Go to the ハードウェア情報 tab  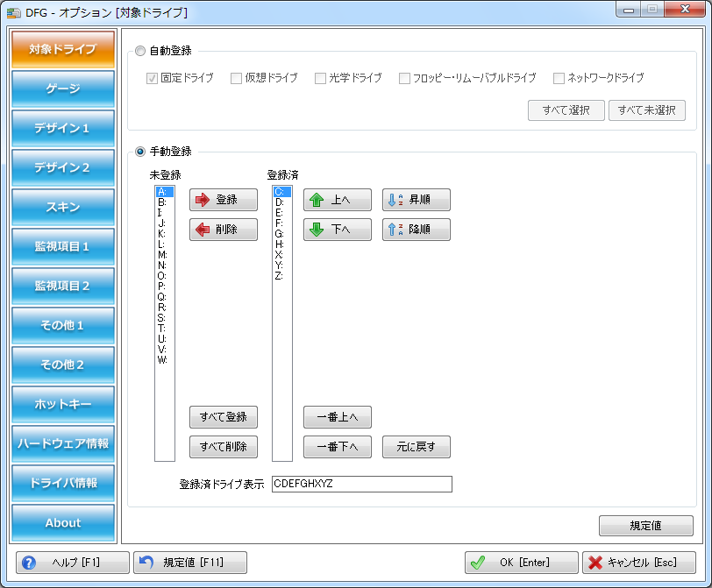[x=63, y=443]
